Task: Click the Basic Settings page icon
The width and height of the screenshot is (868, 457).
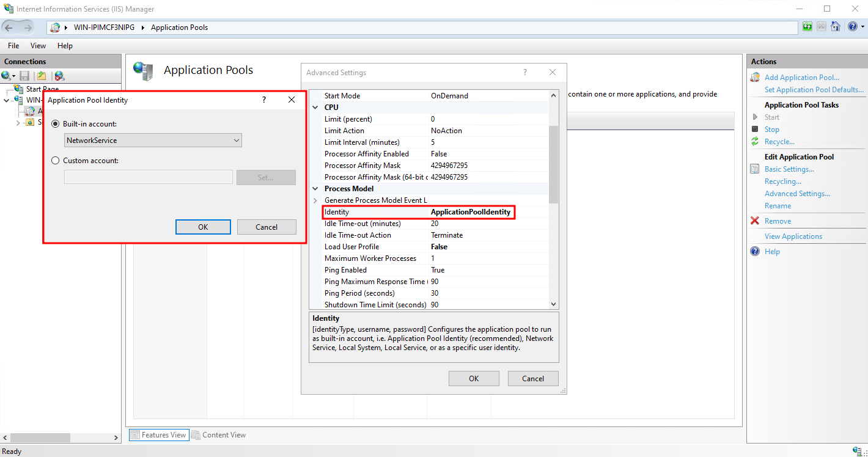Action: pos(755,169)
